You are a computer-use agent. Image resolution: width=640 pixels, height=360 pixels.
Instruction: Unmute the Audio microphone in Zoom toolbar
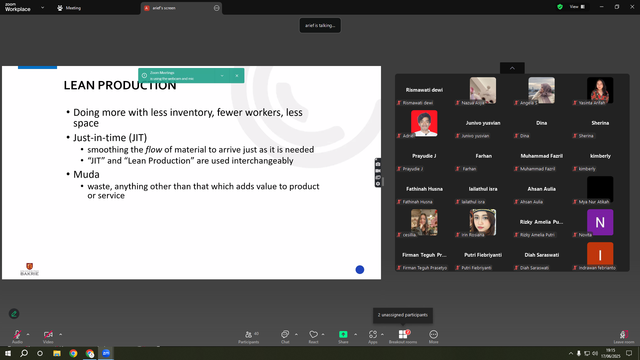(x=17, y=335)
